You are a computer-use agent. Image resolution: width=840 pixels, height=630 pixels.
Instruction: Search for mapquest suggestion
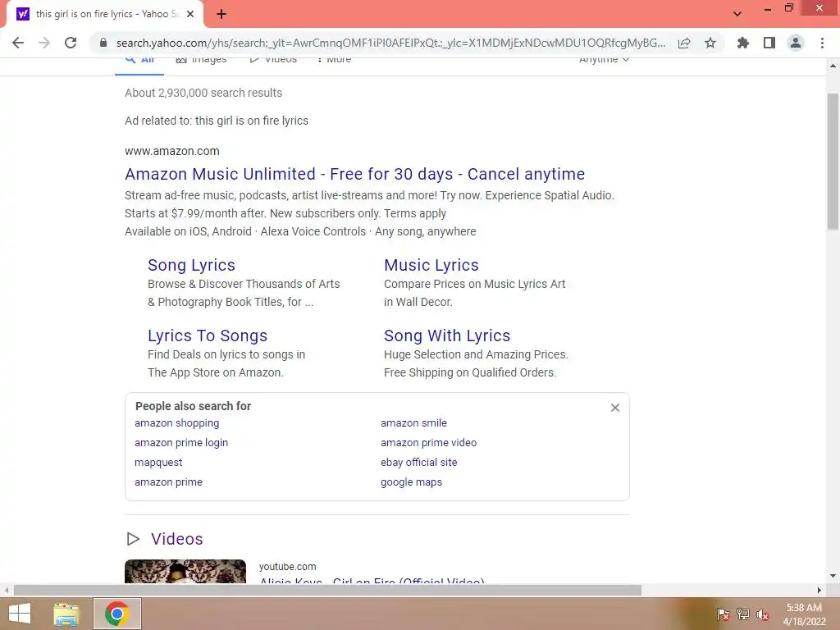coord(158,463)
